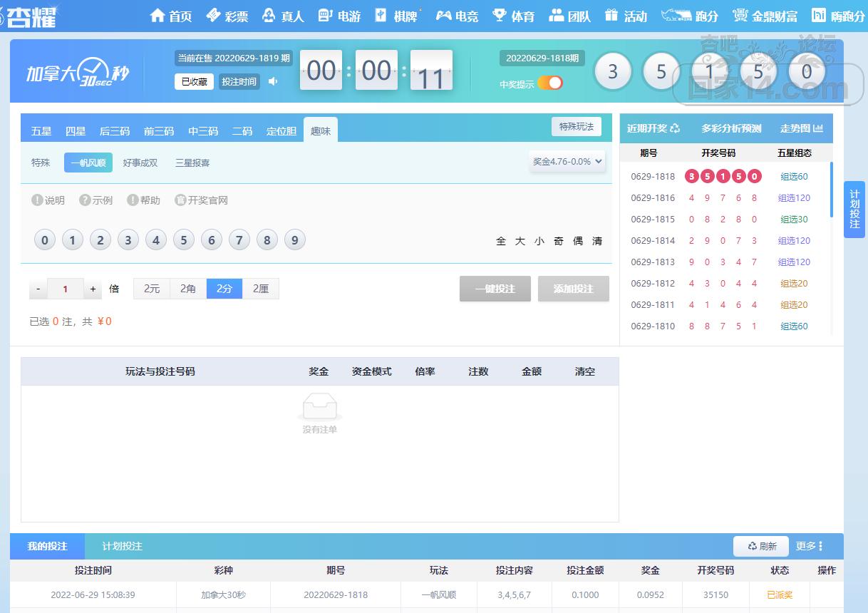Viewport: 868px width, 613px height.
Task: Click the 添加投注 button
Action: tap(573, 289)
